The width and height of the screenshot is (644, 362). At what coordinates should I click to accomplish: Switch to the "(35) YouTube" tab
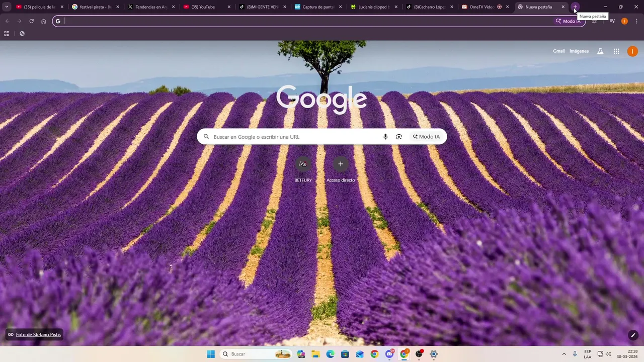pyautogui.click(x=206, y=7)
